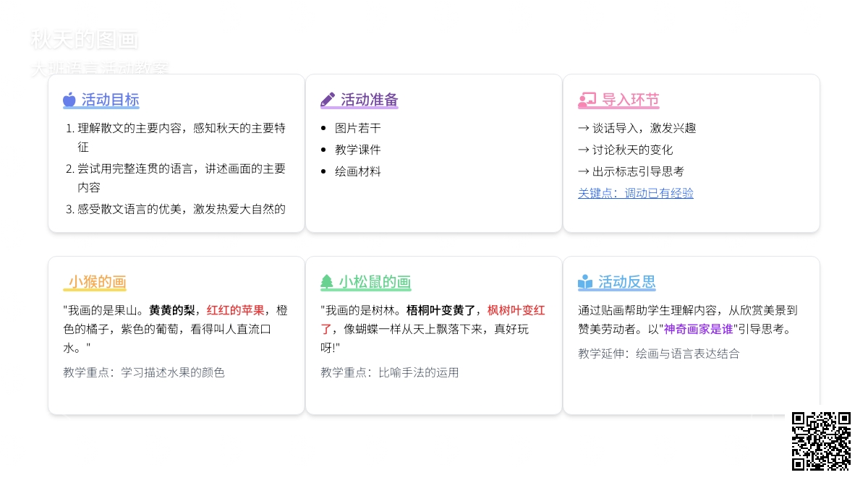Click the QR code image
Screen dimensions: 868x488
point(821,441)
